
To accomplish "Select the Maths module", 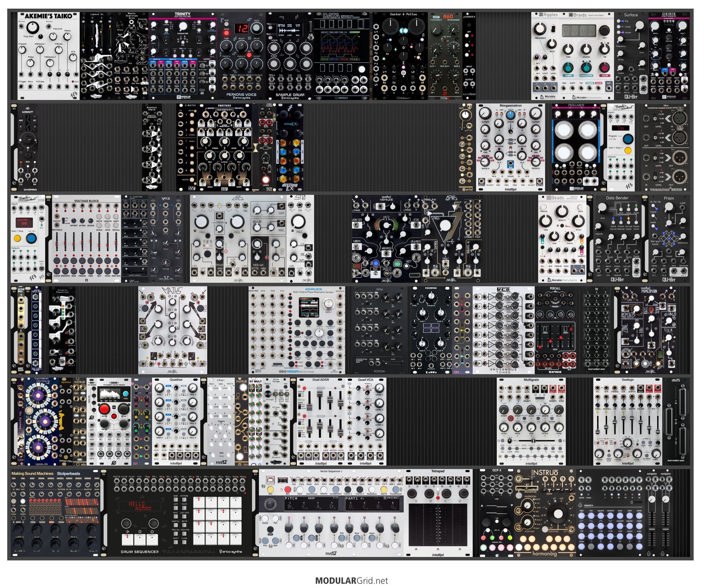I will coord(173,330).
